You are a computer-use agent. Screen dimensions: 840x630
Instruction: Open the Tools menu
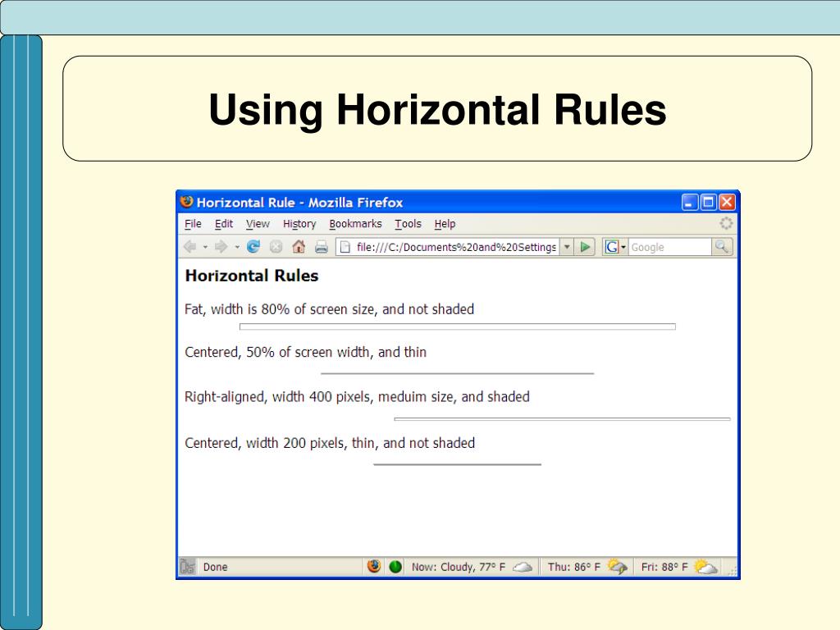[409, 224]
